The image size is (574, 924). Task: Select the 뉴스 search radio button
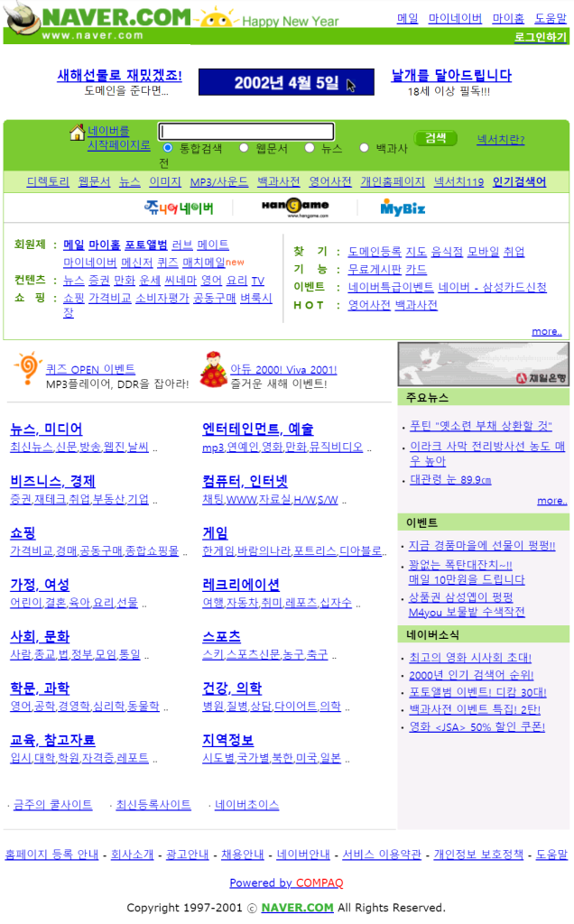[310, 147]
